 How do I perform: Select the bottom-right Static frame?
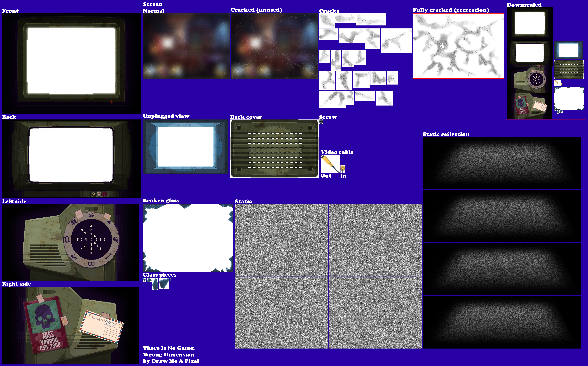pyautogui.click(x=375, y=312)
